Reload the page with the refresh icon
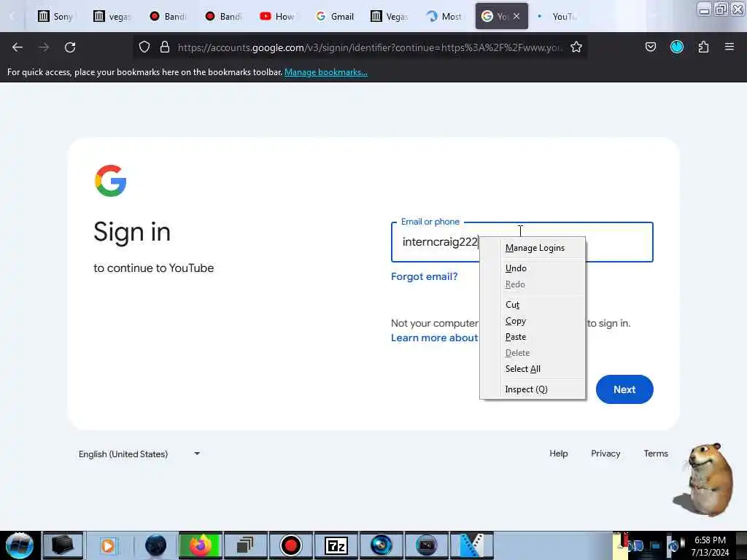The height and width of the screenshot is (560, 747). point(70,47)
